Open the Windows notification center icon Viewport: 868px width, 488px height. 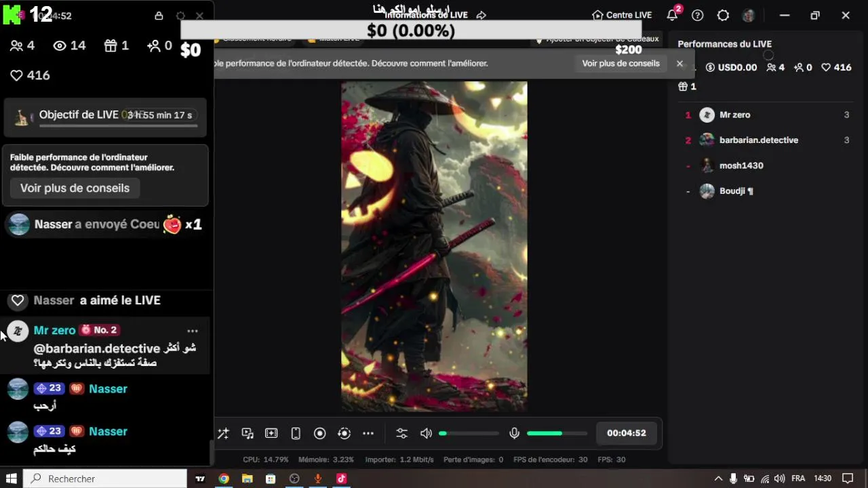coord(848,479)
